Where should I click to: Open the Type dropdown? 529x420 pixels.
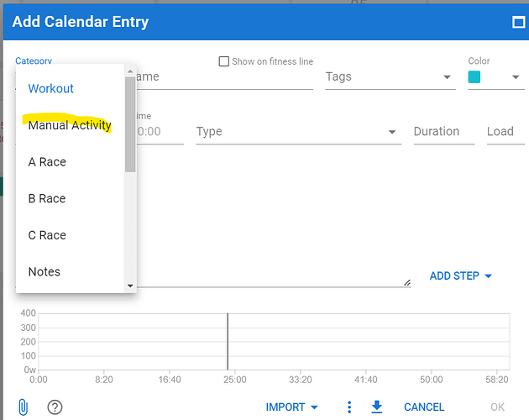pos(392,132)
